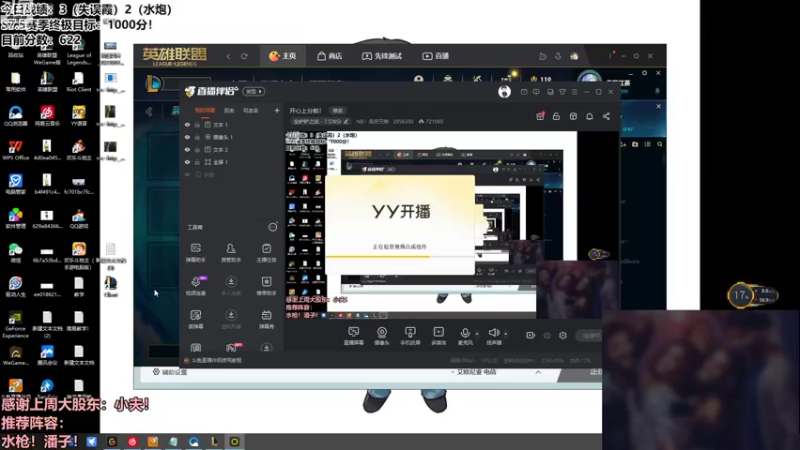Open the mail message icon in title bar
800x450 pixels.
coord(524,92)
